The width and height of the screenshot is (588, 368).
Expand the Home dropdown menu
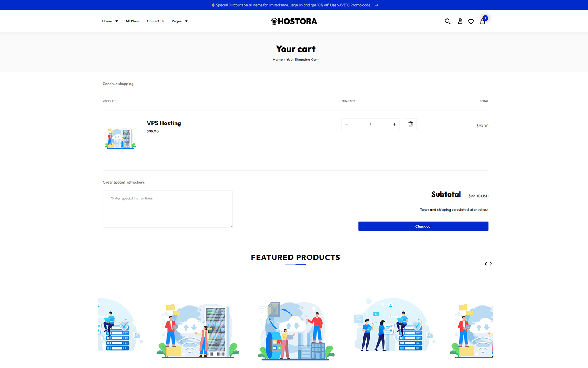click(110, 21)
